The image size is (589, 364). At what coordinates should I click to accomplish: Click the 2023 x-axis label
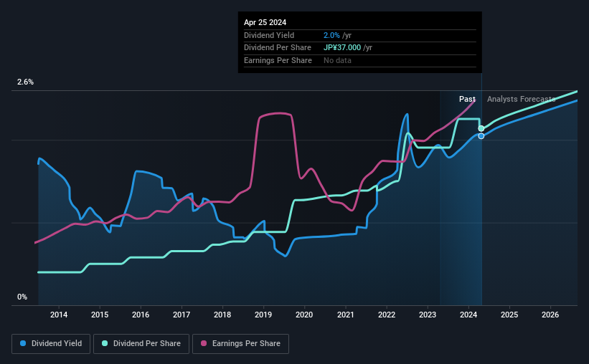click(x=428, y=315)
